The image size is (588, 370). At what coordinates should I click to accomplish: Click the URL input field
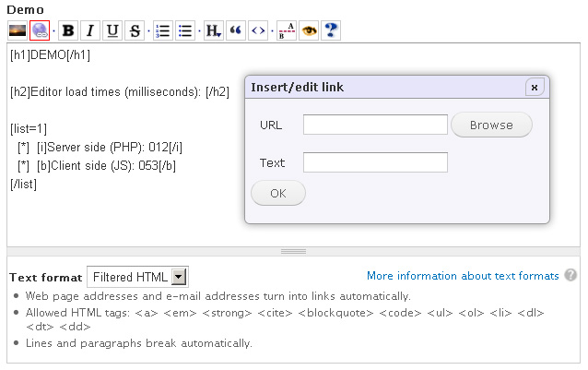tap(375, 125)
